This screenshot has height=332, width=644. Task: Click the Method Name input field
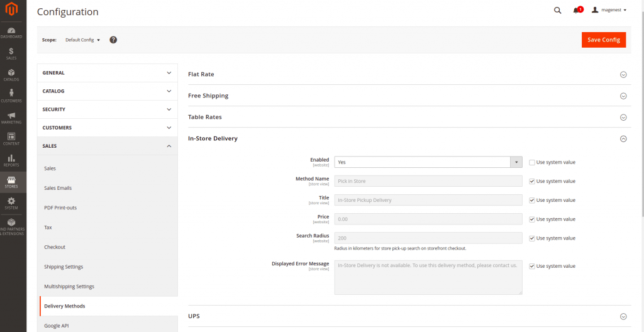[x=428, y=181]
